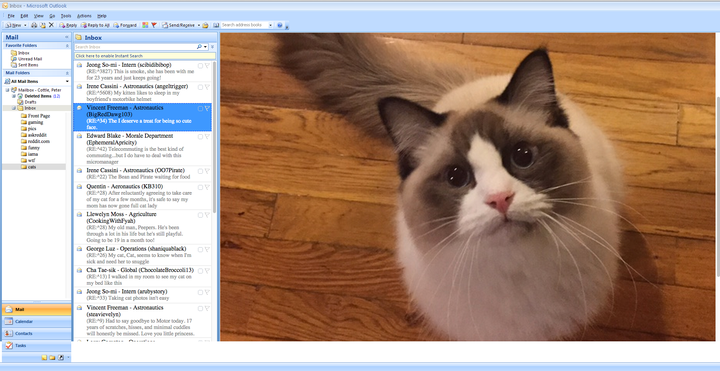
Task: Open the Shortcuts icon in navigation pane bottom
Action: pyautogui.click(x=61, y=357)
